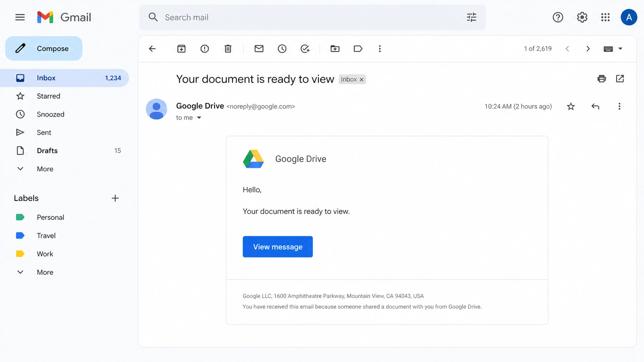Viewport: 644px width, 362px height.
Task: Archive this email
Action: coord(181,48)
